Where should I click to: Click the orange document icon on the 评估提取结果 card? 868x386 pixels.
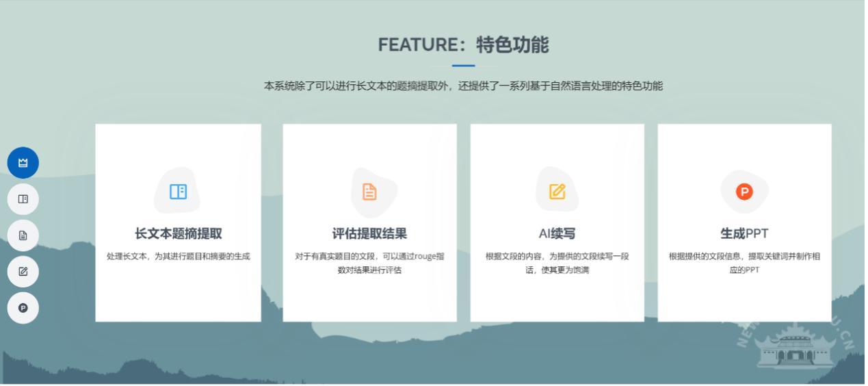(369, 192)
